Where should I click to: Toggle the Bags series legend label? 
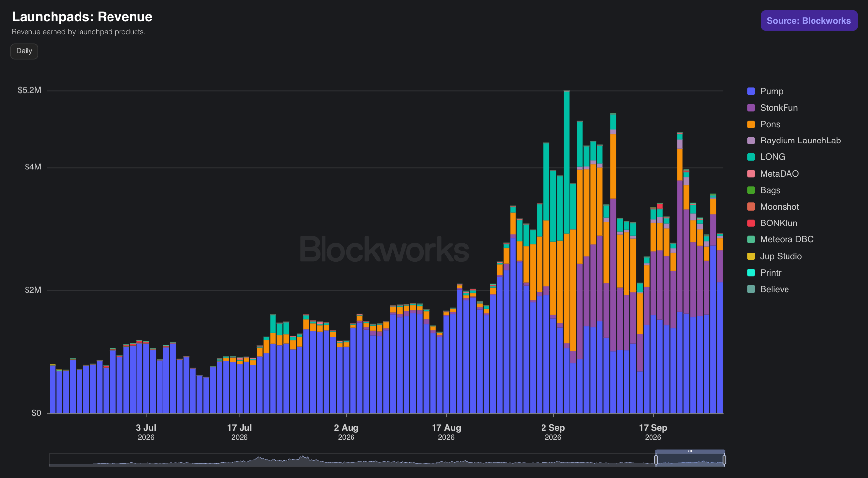click(770, 190)
